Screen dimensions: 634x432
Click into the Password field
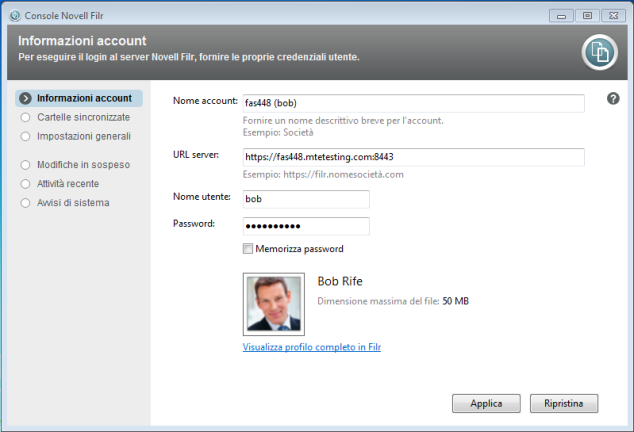click(x=306, y=226)
